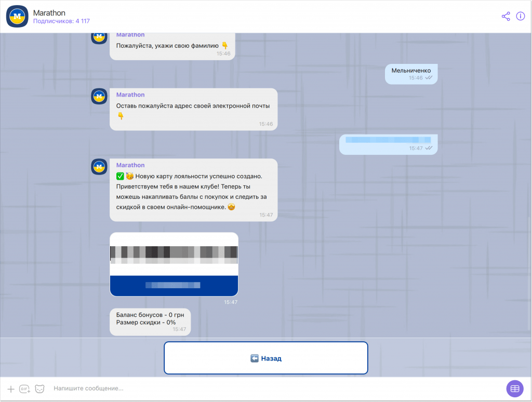Click Marathon avatar beside email request message
Image resolution: width=532 pixels, height=402 pixels.
(x=99, y=96)
